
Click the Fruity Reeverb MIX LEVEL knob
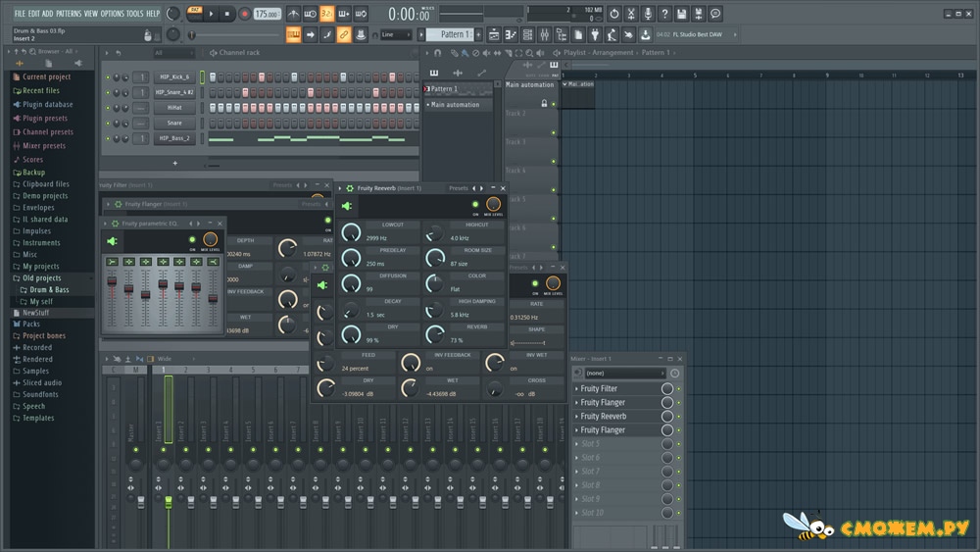tap(493, 204)
